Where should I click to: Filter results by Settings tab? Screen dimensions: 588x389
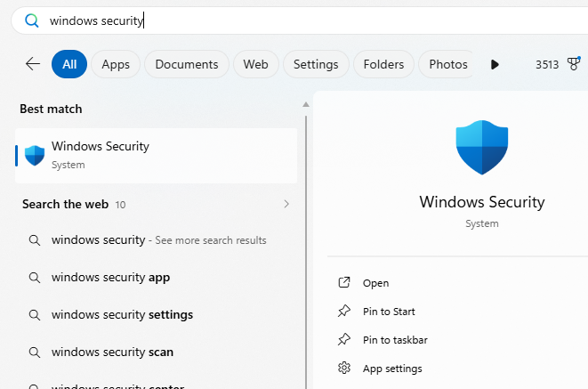(316, 64)
